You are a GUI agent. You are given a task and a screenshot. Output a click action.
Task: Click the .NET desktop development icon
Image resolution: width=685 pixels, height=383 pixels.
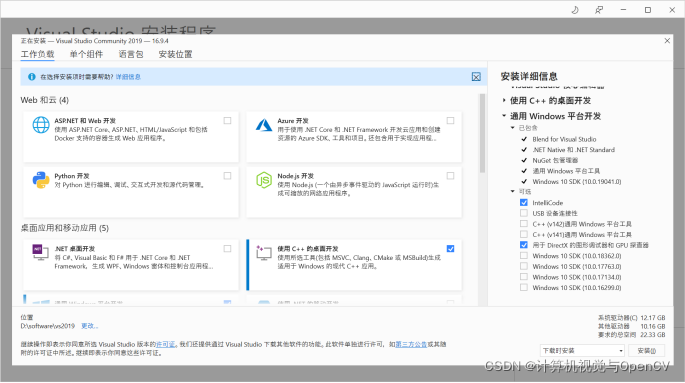click(x=40, y=252)
